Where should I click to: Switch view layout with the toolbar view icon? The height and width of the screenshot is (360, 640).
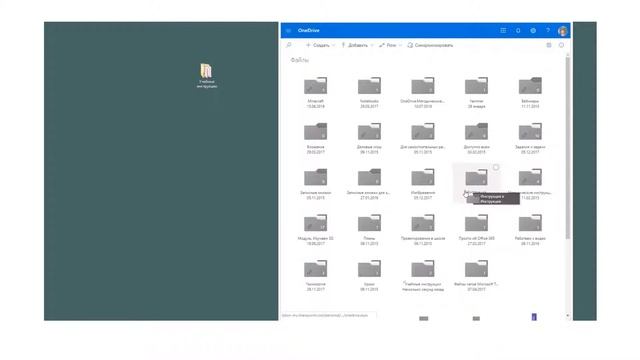pos(549,45)
